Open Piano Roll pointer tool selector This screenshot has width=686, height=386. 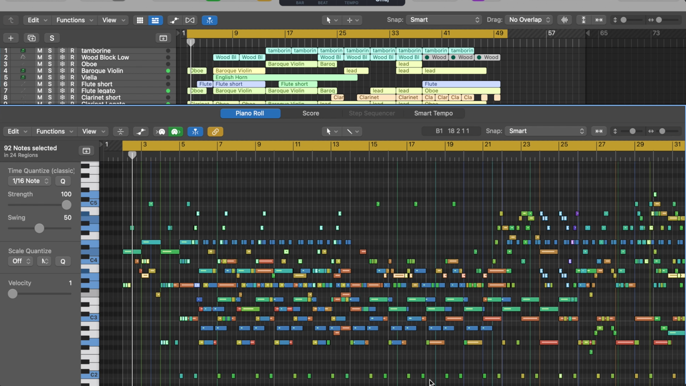(331, 131)
